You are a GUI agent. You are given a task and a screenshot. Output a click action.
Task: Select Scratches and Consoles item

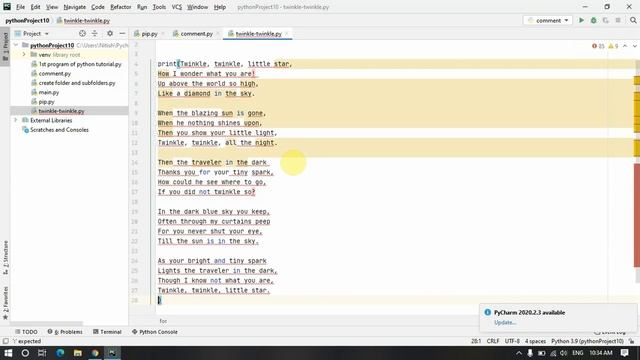point(59,130)
